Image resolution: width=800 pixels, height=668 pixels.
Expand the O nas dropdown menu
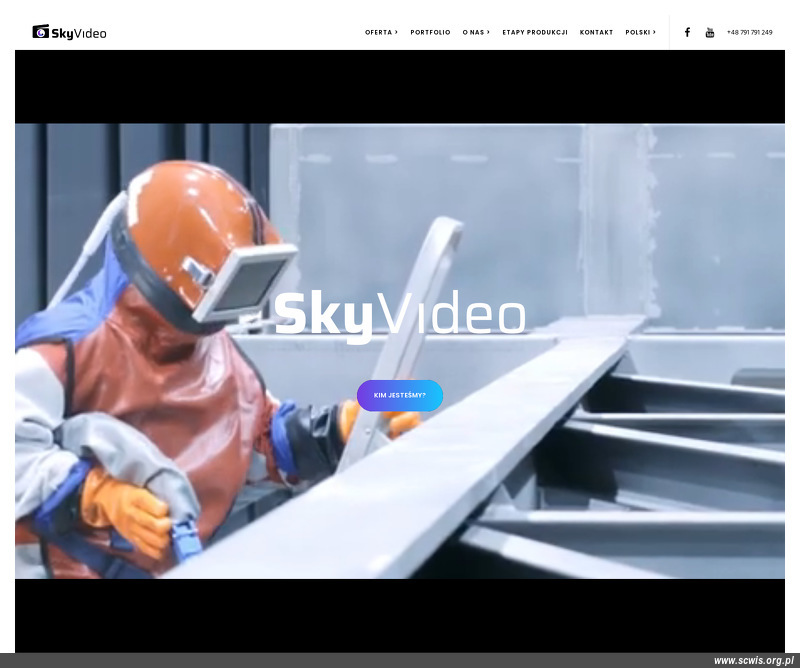point(476,32)
